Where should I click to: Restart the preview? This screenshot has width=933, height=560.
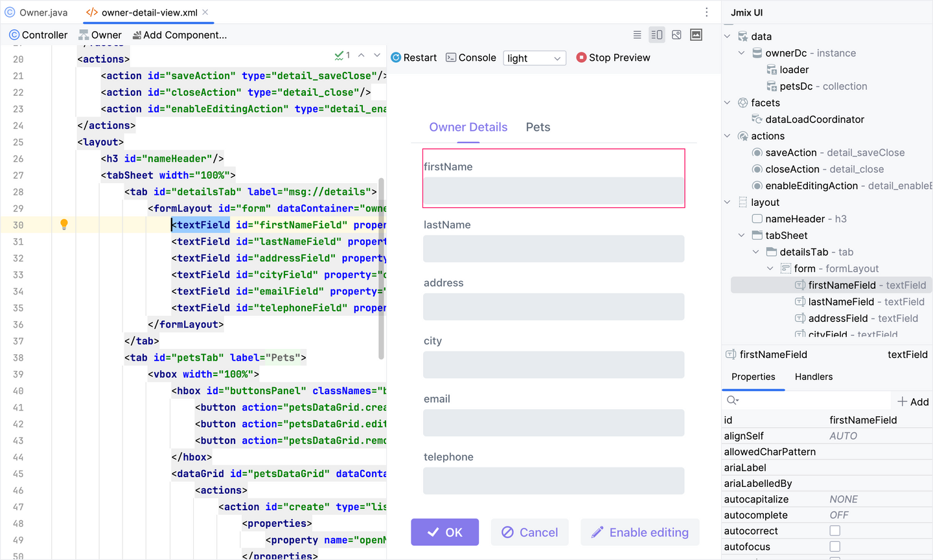click(x=414, y=58)
